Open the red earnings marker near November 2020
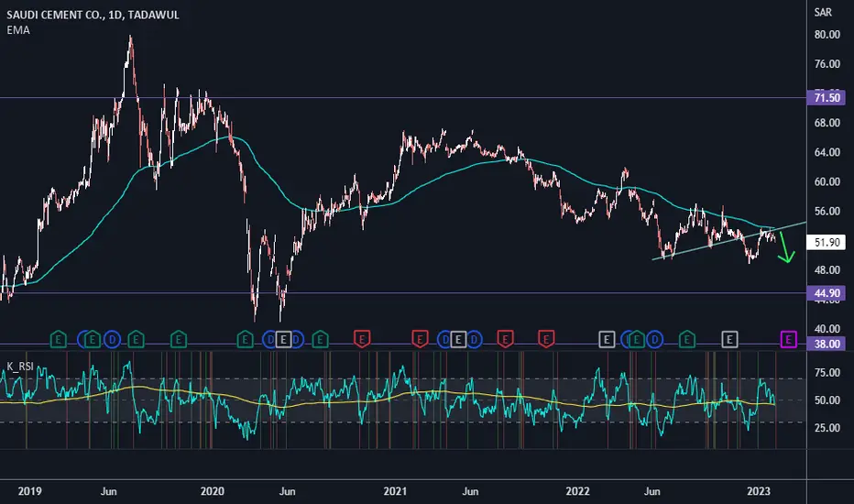The height and width of the screenshot is (504, 854). [x=362, y=339]
